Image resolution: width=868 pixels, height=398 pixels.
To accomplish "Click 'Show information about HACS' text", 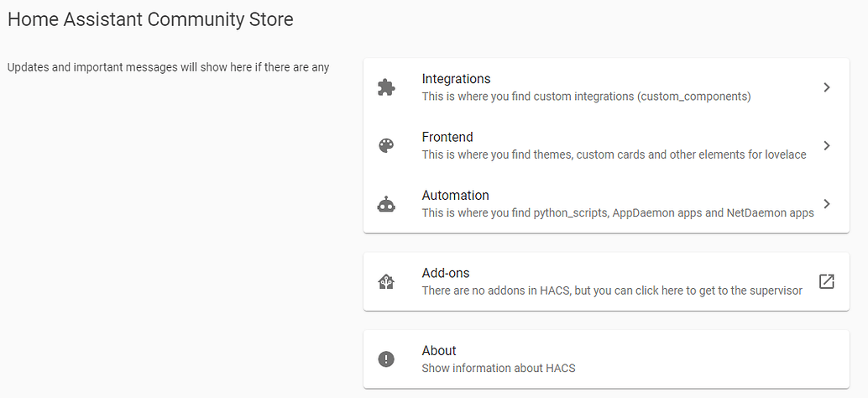I will (499, 368).
